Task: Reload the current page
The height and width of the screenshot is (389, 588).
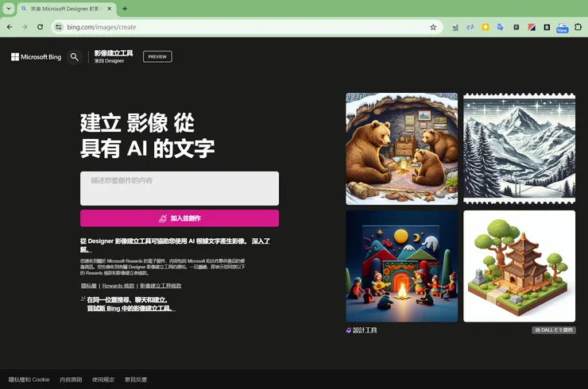Action: click(40, 27)
